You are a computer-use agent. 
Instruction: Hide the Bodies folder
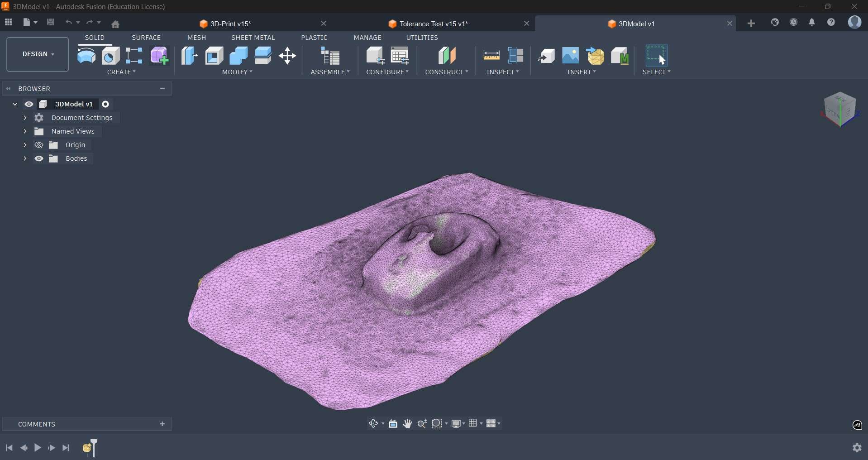coord(39,158)
